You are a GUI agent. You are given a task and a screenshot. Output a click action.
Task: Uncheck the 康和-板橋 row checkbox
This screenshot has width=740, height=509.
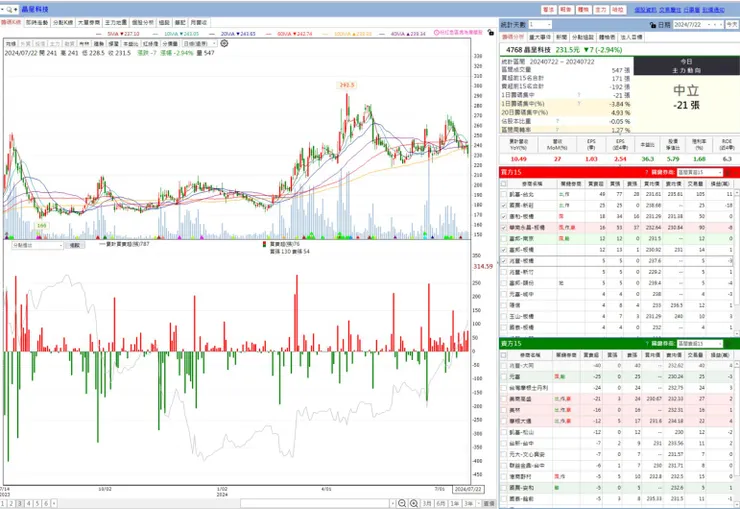(x=504, y=216)
